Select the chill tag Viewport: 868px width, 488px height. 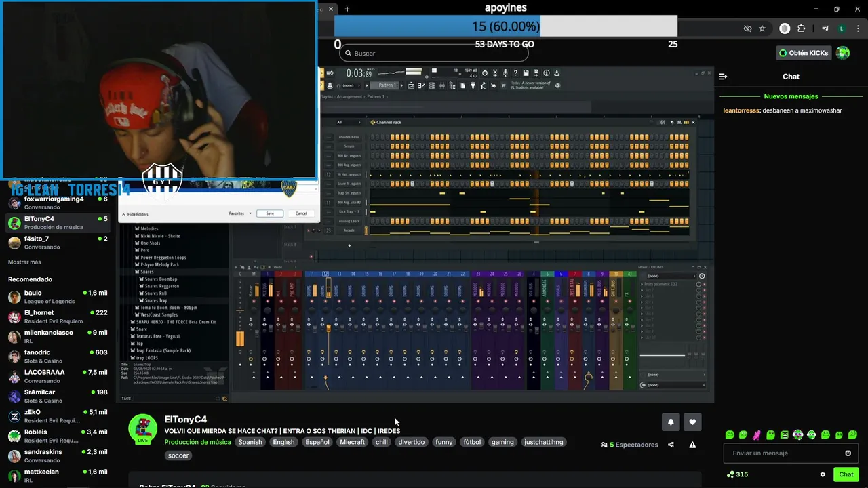pyautogui.click(x=382, y=442)
